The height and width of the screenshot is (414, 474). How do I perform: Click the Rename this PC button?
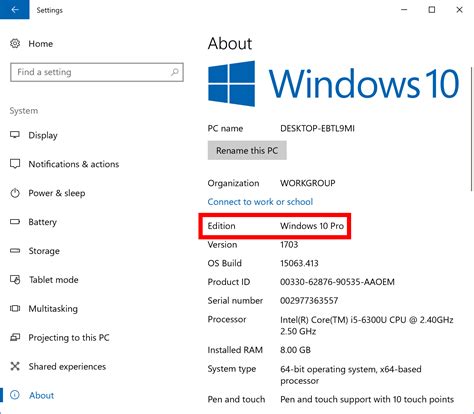[247, 150]
